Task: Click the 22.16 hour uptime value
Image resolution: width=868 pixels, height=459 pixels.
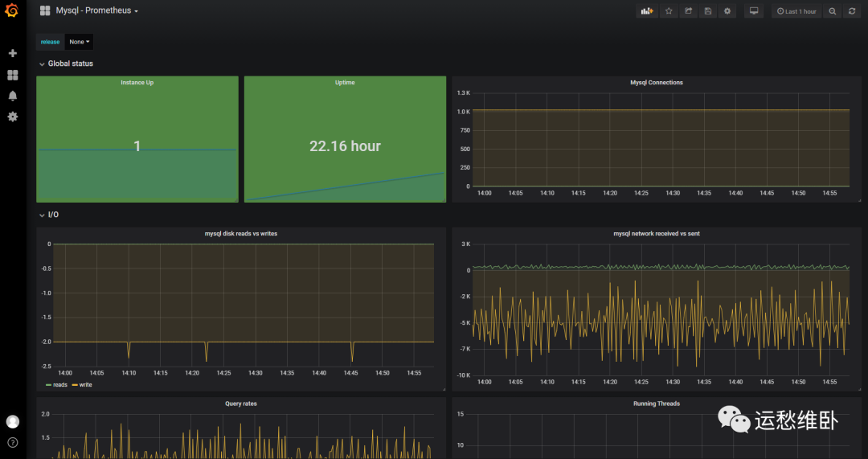Action: coord(345,146)
